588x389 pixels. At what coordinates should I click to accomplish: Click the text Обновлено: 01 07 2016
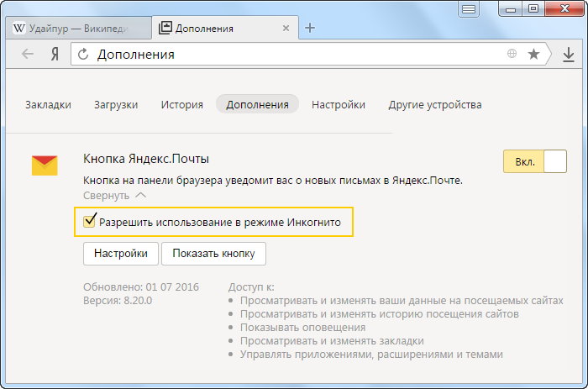click(x=141, y=287)
